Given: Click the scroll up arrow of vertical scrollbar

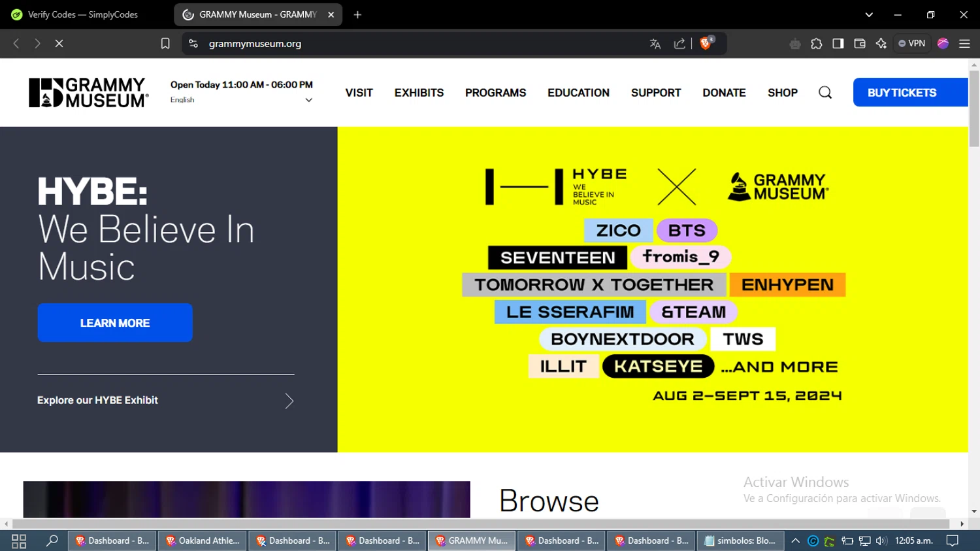Looking at the screenshot, I should coord(974,65).
